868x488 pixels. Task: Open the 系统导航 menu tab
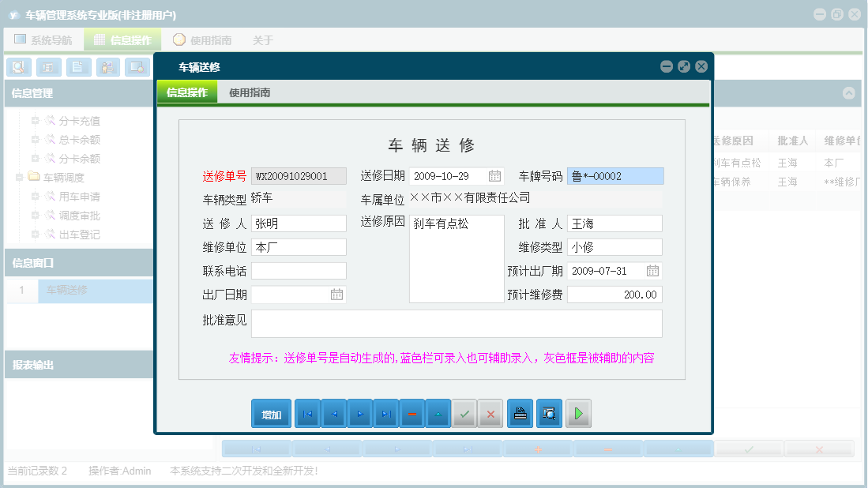(43, 39)
